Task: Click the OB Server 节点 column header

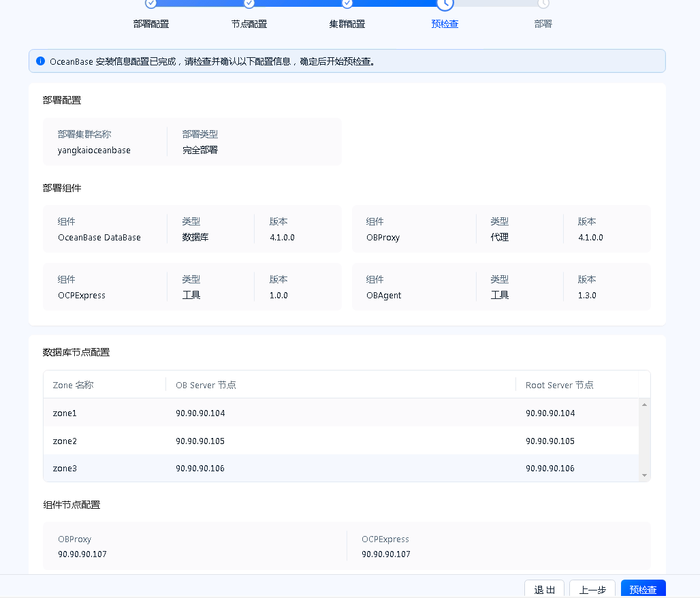Action: point(206,385)
